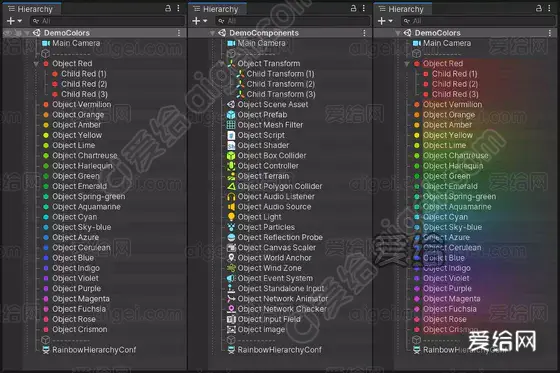Click the Network Checker icon

(231, 309)
